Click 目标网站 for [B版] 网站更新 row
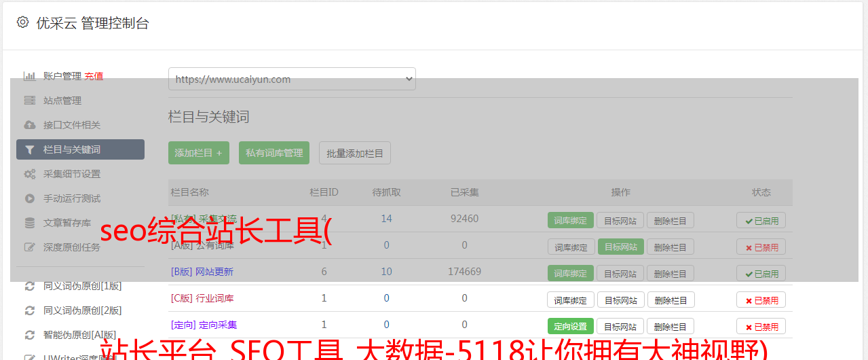The image size is (868, 360). (620, 273)
